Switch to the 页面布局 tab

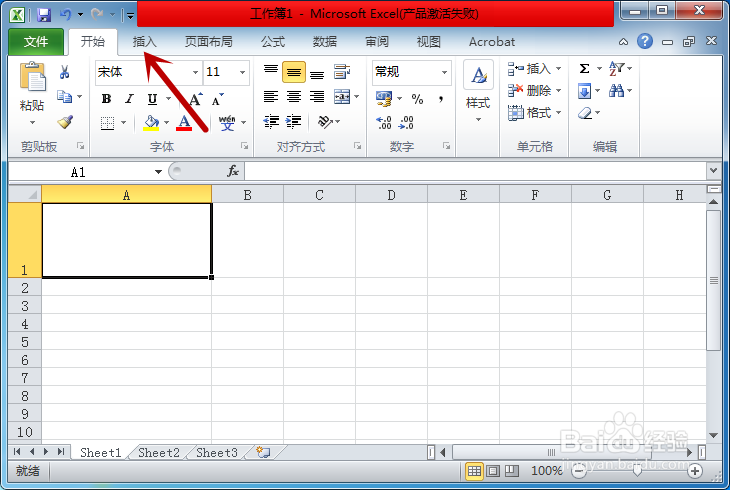click(209, 42)
